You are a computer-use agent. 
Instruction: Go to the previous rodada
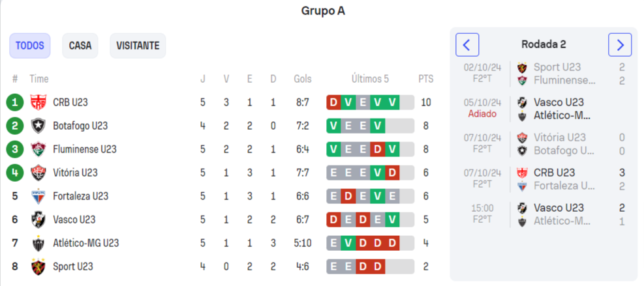click(x=467, y=44)
